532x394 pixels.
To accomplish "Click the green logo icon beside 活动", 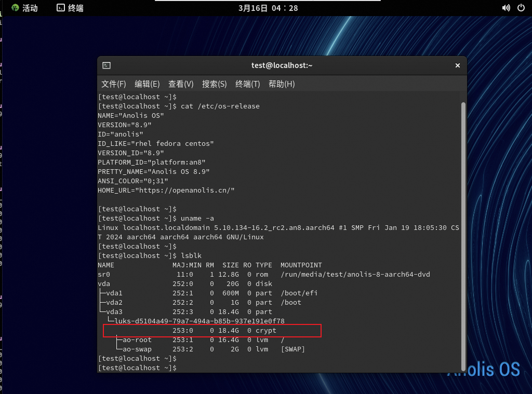I will click(15, 8).
